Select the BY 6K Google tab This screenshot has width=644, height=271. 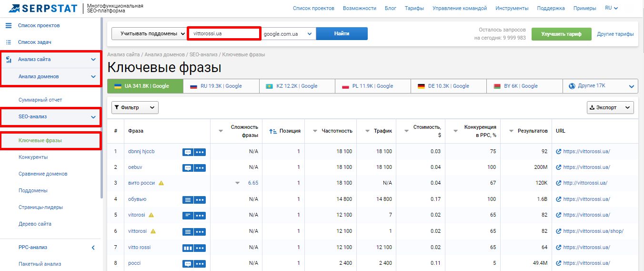[524, 86]
